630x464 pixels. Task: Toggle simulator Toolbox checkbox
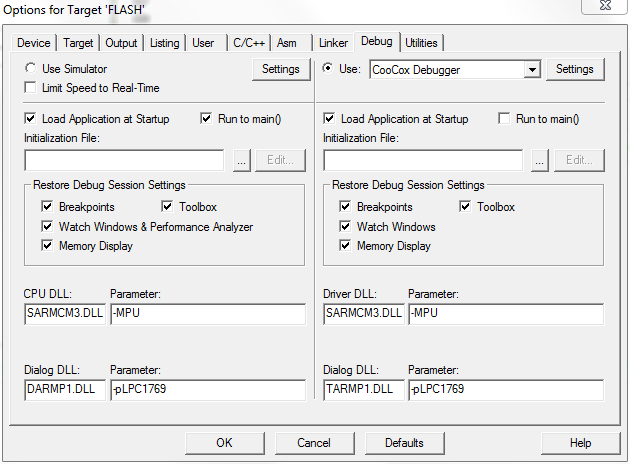point(167,206)
